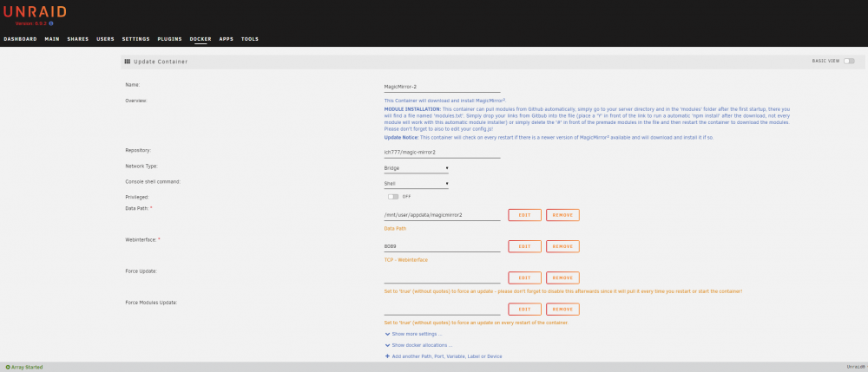Open the Tools menu
The height and width of the screenshot is (372, 868).
click(x=250, y=39)
